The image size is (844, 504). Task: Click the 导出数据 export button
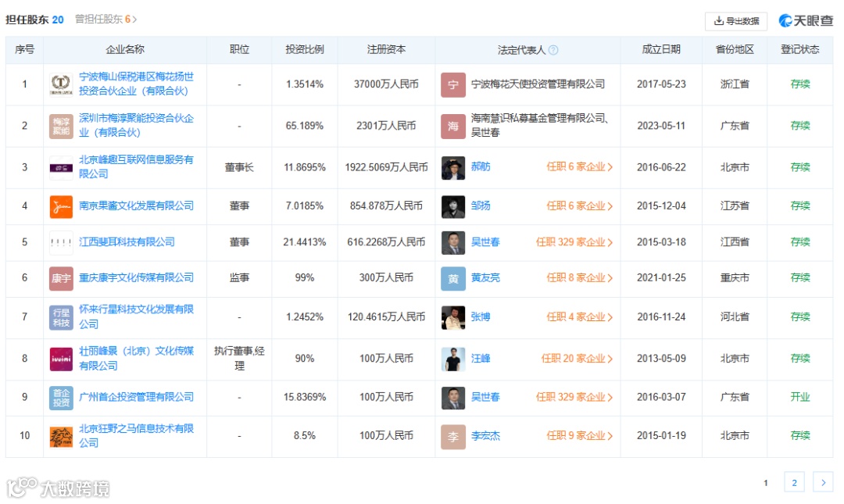pyautogui.click(x=736, y=21)
